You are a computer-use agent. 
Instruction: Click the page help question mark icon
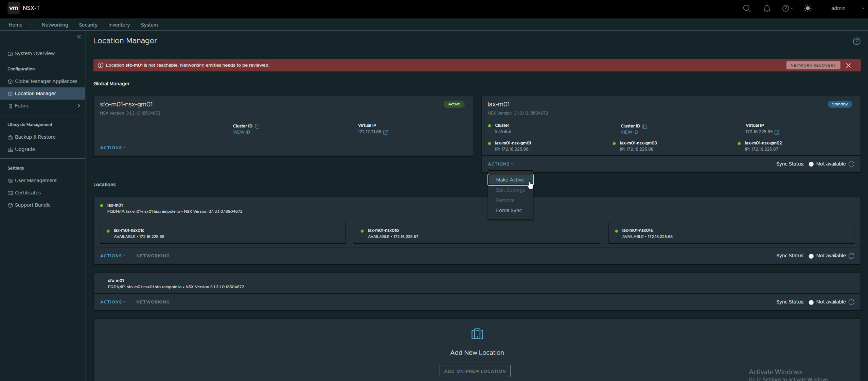coord(856,41)
